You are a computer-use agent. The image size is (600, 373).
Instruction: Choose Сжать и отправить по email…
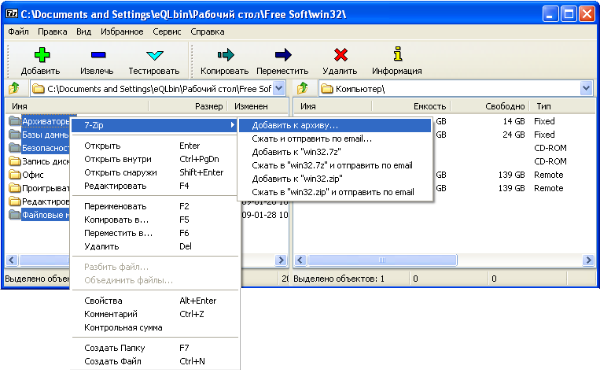click(x=335, y=139)
